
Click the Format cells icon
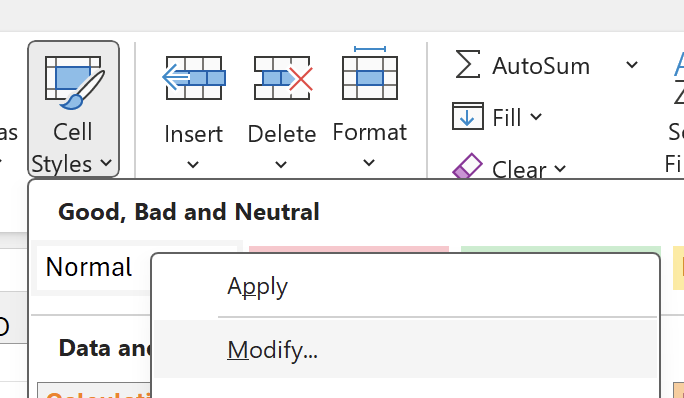click(370, 73)
